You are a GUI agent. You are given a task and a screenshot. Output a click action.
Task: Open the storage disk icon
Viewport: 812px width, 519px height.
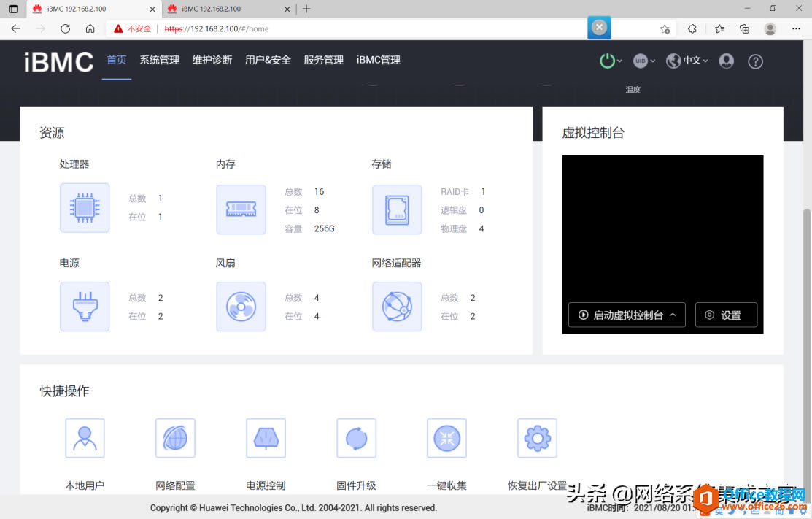(x=397, y=209)
